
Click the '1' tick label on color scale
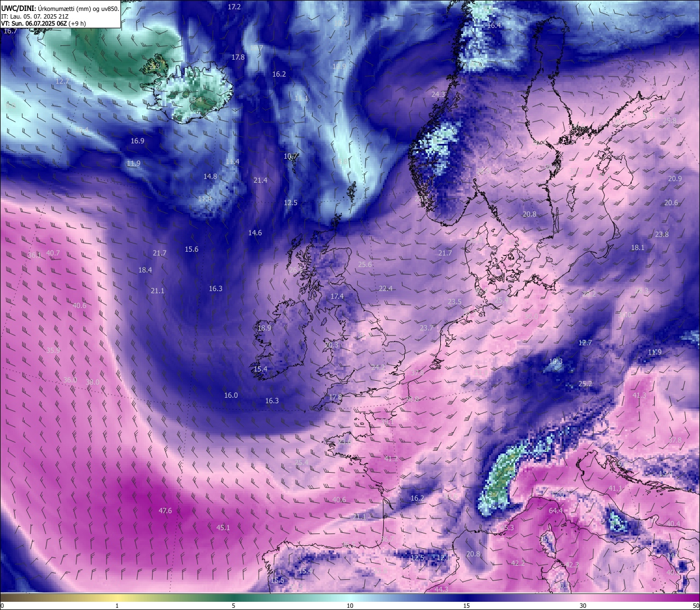tap(117, 606)
